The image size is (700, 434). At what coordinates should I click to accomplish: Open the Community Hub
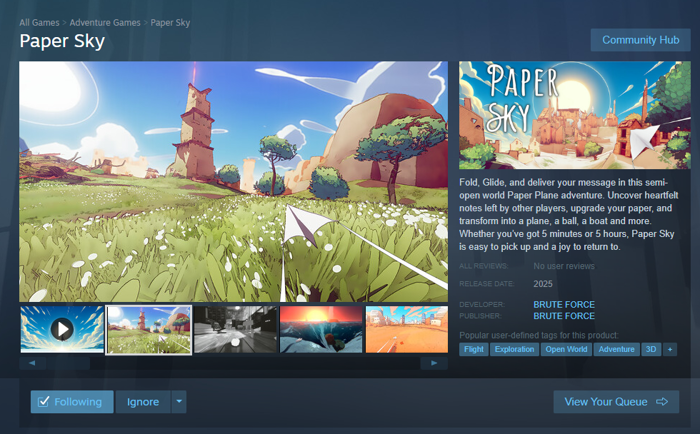click(x=641, y=40)
